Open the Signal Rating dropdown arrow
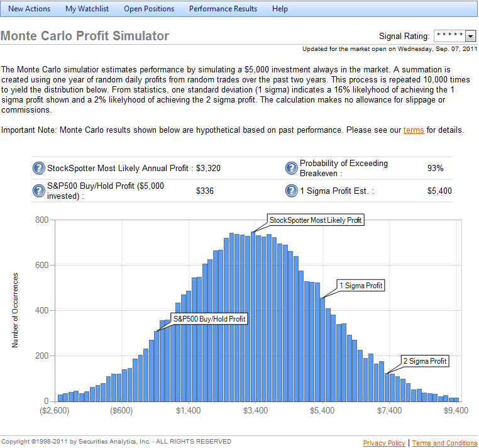The width and height of the screenshot is (479, 448). point(471,36)
